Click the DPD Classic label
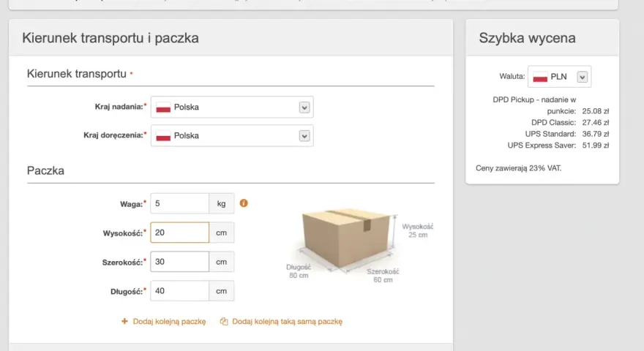This screenshot has height=351, width=644. click(x=554, y=122)
